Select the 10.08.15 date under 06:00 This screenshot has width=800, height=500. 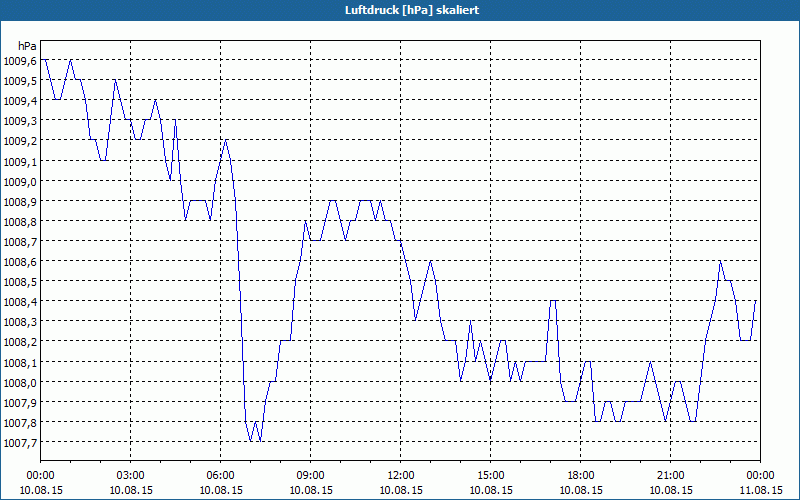click(220, 490)
